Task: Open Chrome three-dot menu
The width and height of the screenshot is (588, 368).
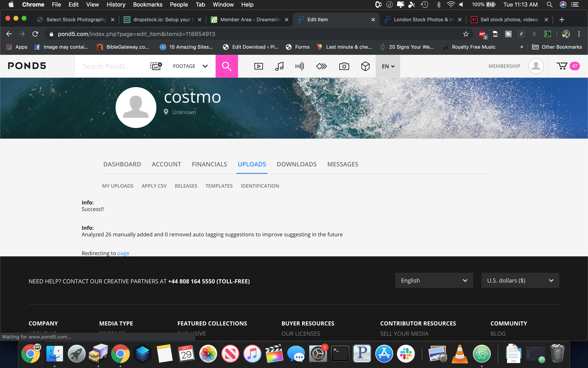Action: (579, 34)
